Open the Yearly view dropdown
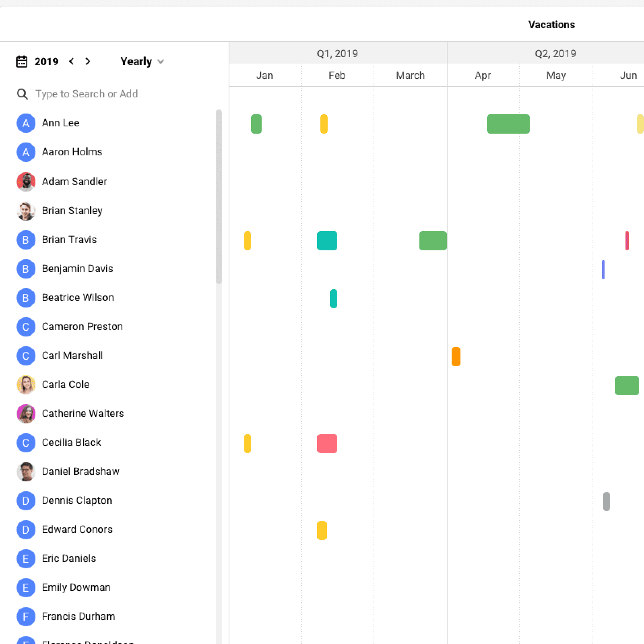644x644 pixels. [142, 62]
